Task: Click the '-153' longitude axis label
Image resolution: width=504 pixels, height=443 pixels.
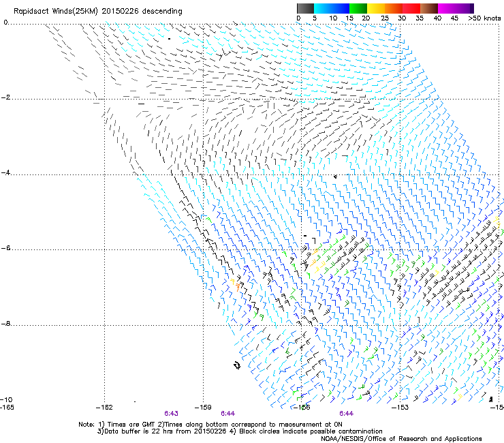Action: pyautogui.click(x=400, y=408)
